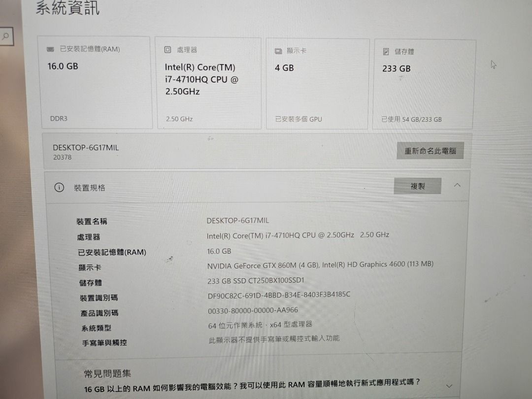Select the DESKTOP-6G17MIL device name value
This screenshot has height=399, width=532.
(238, 221)
